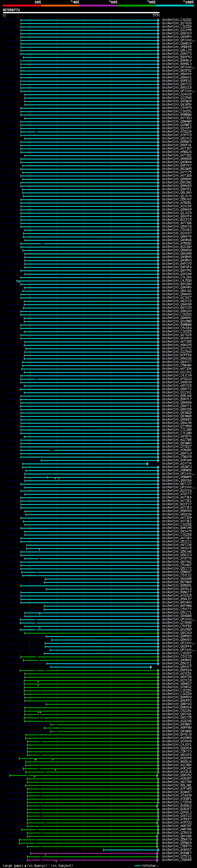The width and height of the screenshot is (197, 868).
Task: Select the UniRef100_A9SGI5 label
Action: pyautogui.click(x=176, y=548)
